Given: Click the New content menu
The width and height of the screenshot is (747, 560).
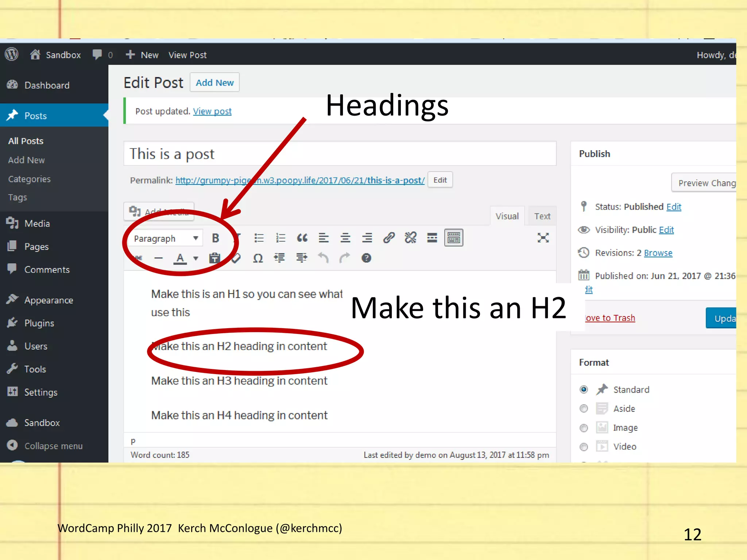Looking at the screenshot, I should click(x=142, y=55).
